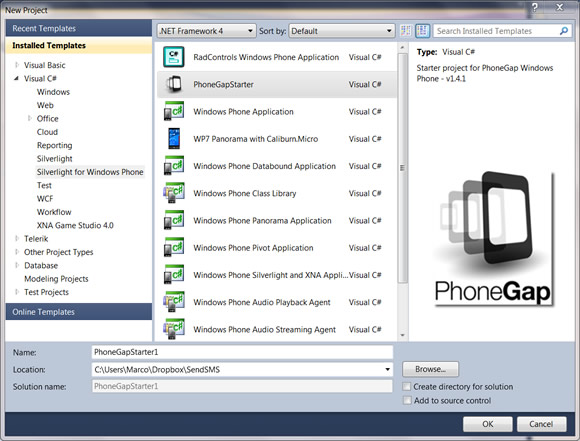Expand the Telerik node
The image size is (580, 441).
(17, 239)
